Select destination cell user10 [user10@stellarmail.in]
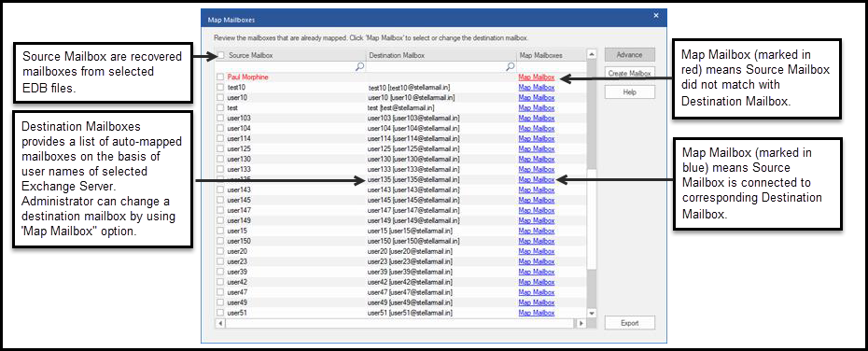This screenshot has width=868, height=351. tap(412, 97)
